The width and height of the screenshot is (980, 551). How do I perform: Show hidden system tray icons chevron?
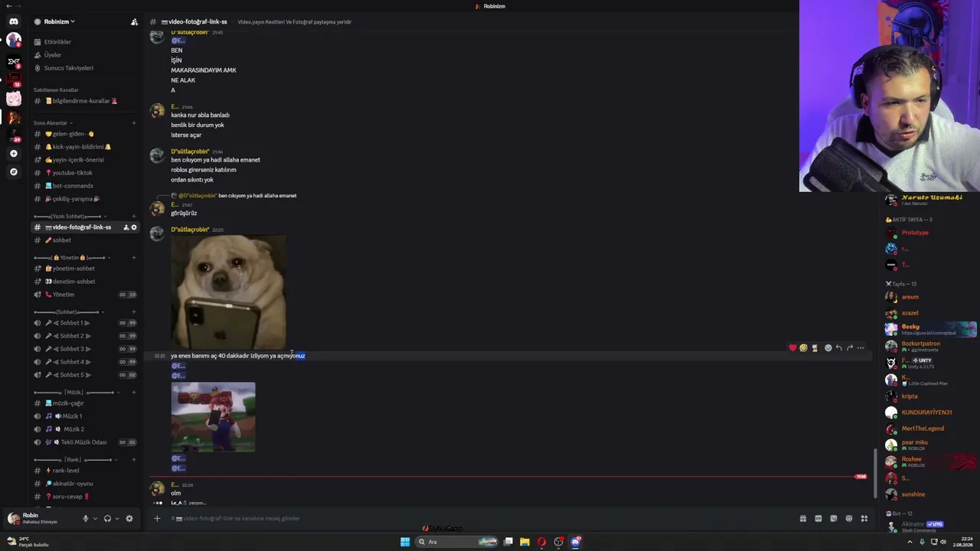pos(911,542)
